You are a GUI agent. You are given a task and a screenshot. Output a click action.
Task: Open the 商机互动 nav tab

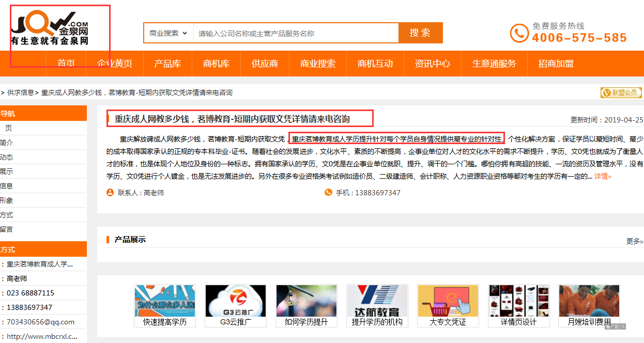point(375,64)
